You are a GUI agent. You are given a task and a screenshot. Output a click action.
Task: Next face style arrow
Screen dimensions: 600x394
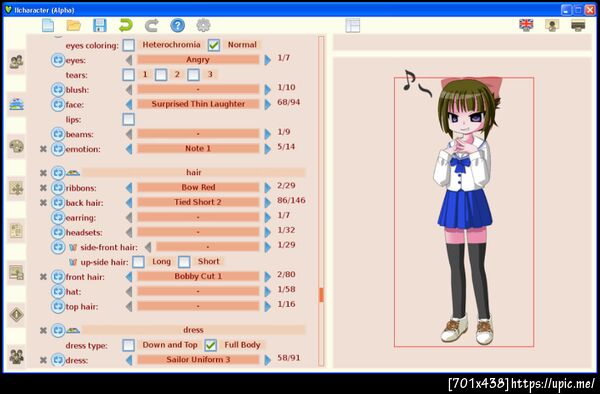tap(267, 104)
